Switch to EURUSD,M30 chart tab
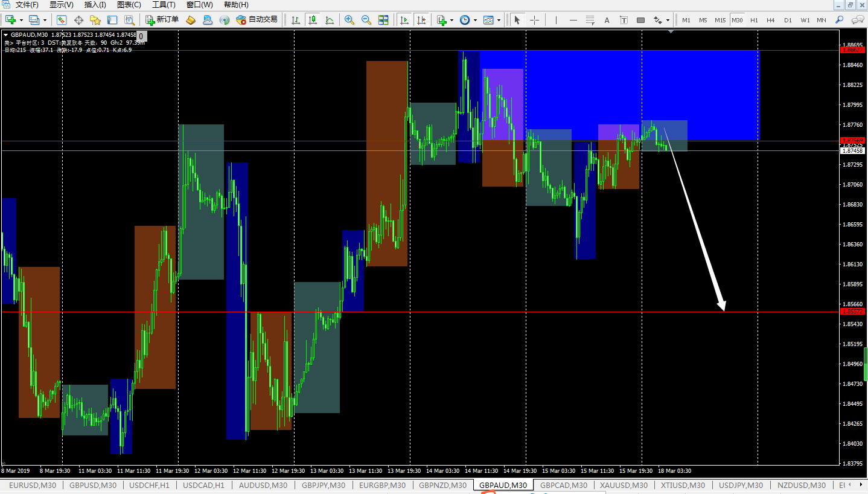Viewport: 868px width, 494px height. point(33,485)
